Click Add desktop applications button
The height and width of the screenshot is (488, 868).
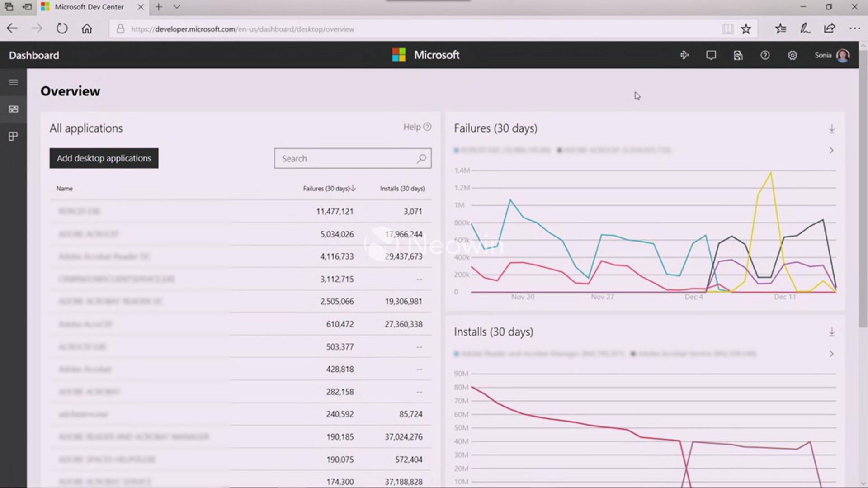click(104, 158)
